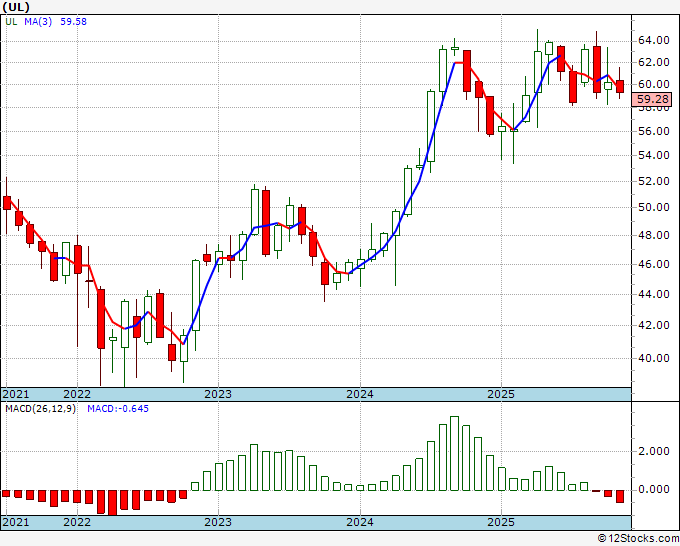Image resolution: width=680 pixels, height=546 pixels.
Task: Select the 2024 marker on price timeline
Action: tap(360, 394)
